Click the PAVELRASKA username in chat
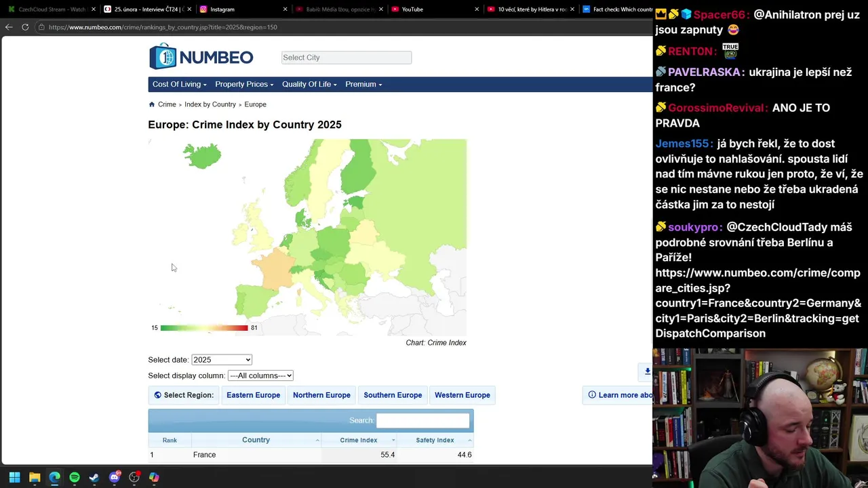868x488 pixels. coord(706,72)
